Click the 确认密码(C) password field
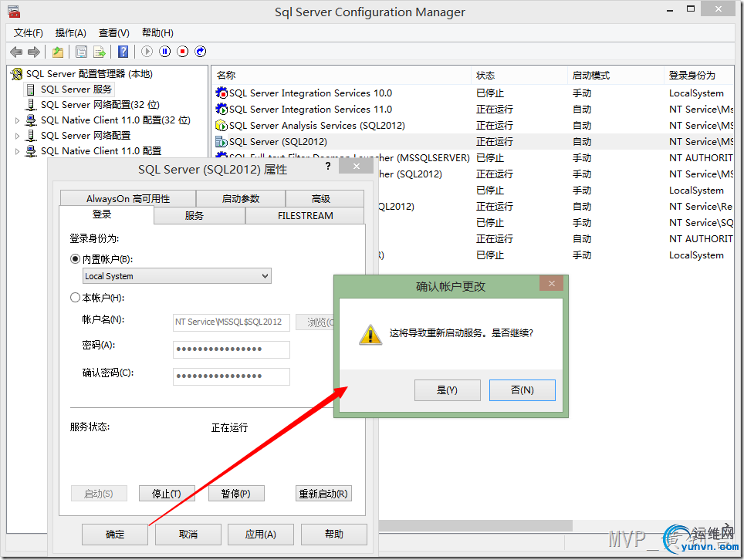 point(231,376)
